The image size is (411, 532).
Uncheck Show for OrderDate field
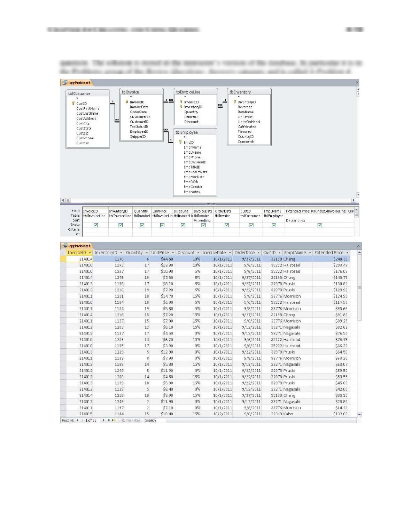(x=226, y=225)
